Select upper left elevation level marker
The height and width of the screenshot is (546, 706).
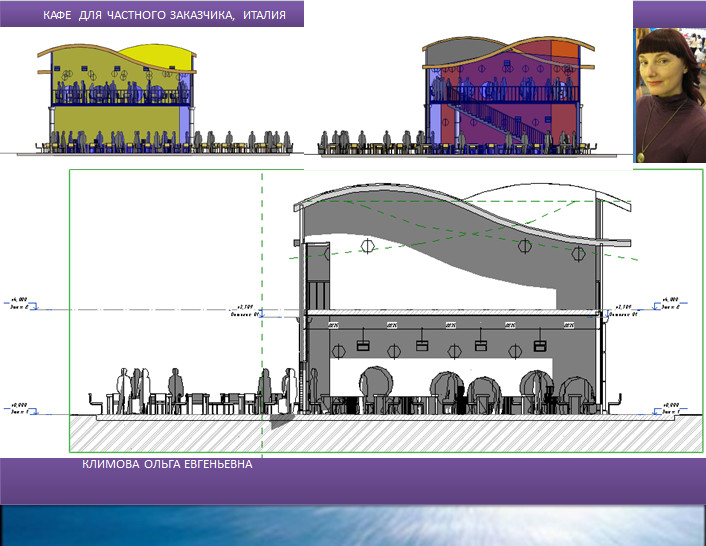[22, 302]
